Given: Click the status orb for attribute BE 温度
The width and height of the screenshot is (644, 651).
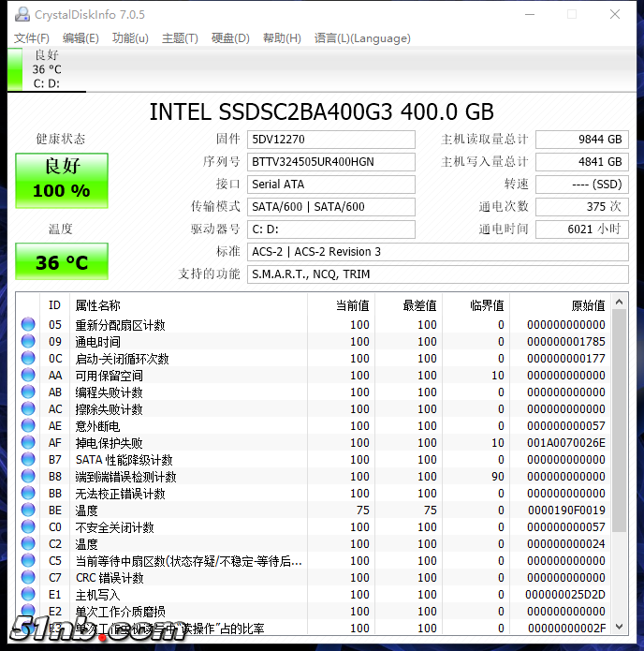Looking at the screenshot, I should (28, 510).
